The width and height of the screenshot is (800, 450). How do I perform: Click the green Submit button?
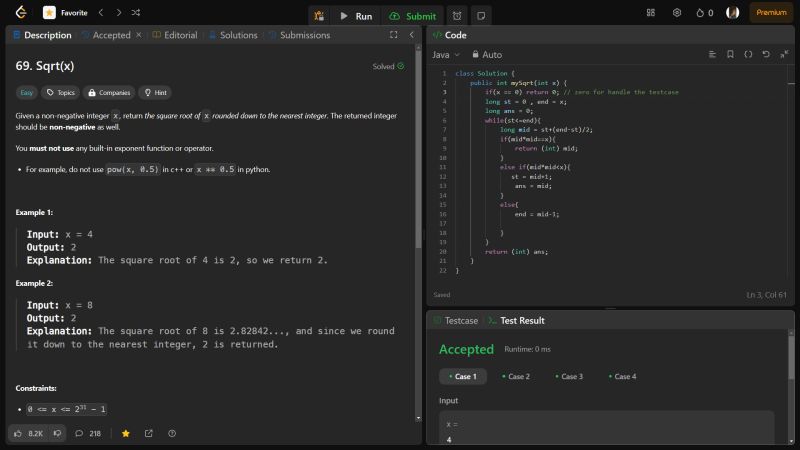tap(412, 16)
